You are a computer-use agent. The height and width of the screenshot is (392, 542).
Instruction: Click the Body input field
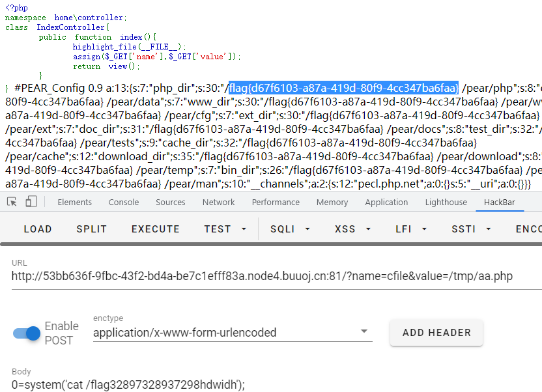pos(276,384)
